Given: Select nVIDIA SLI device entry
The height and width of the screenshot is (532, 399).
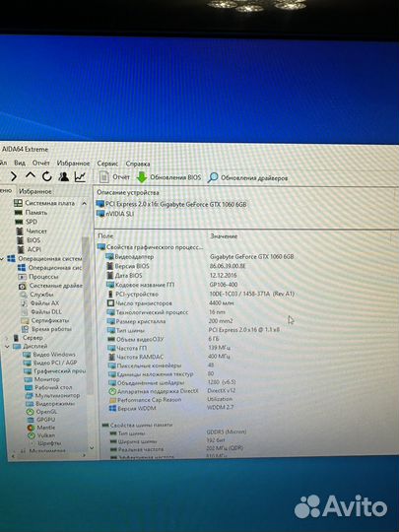Looking at the screenshot, I should 115,214.
